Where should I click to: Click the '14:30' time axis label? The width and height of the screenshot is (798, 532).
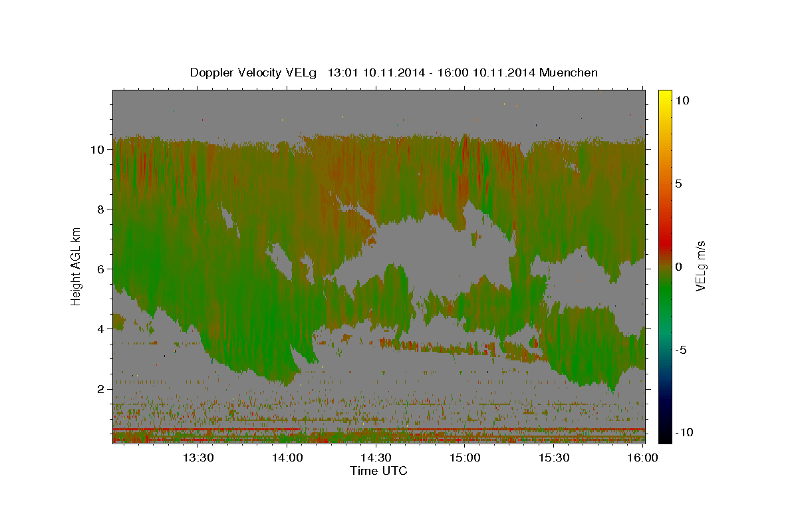(376, 458)
